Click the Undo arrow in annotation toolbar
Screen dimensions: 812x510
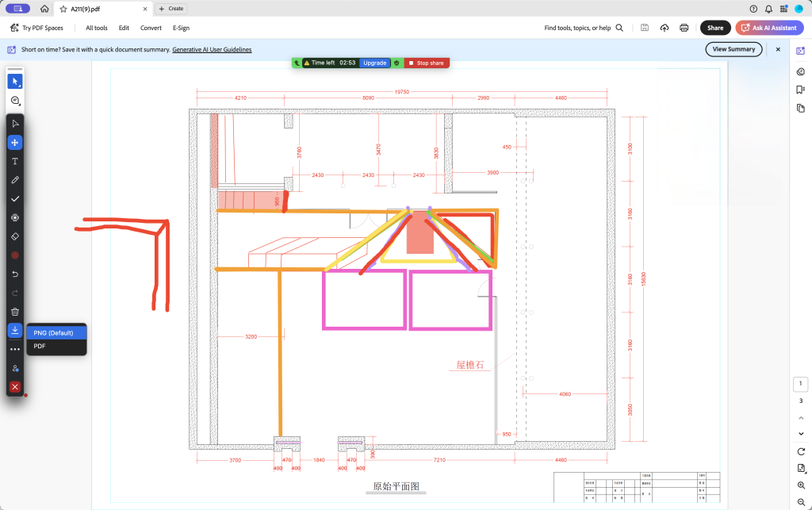[15, 274]
